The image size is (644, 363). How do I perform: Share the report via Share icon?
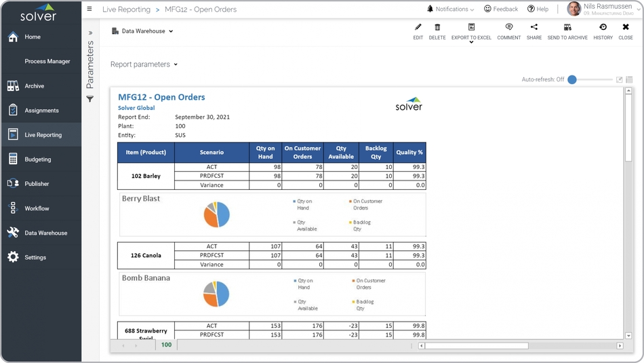pyautogui.click(x=534, y=28)
